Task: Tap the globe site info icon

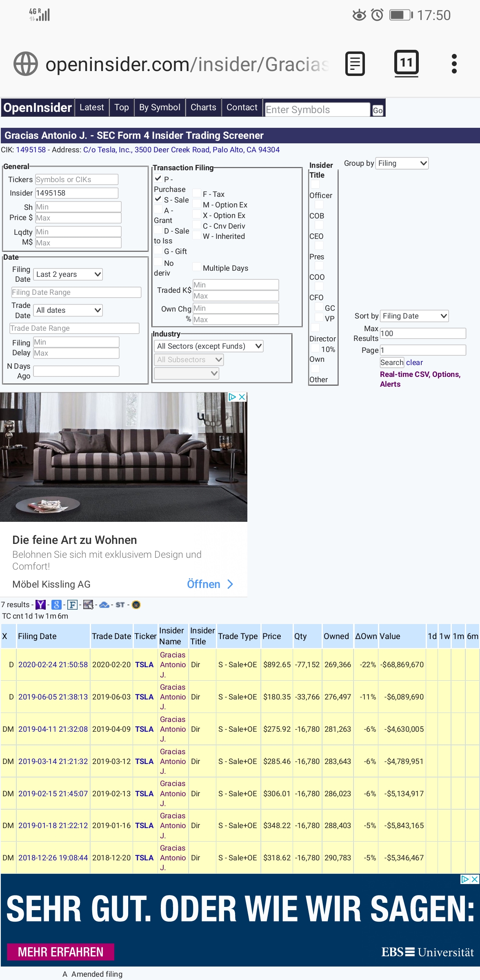Action: (26, 64)
